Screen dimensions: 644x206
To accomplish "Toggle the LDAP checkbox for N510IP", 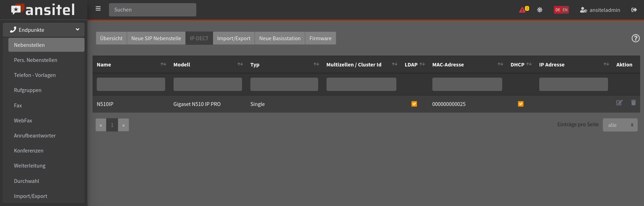I will pyautogui.click(x=414, y=104).
